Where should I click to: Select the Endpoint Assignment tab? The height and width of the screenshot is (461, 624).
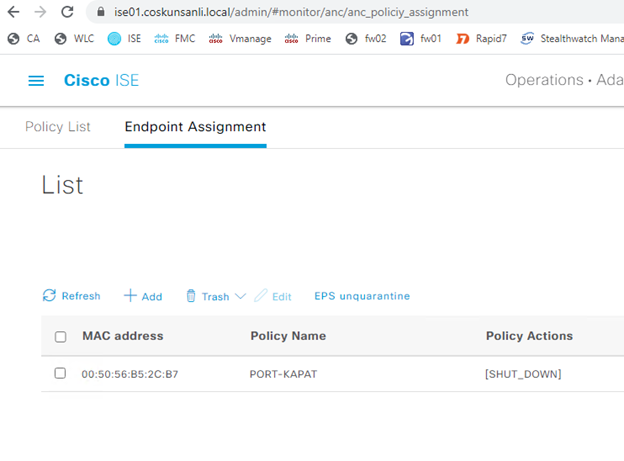coord(195,127)
